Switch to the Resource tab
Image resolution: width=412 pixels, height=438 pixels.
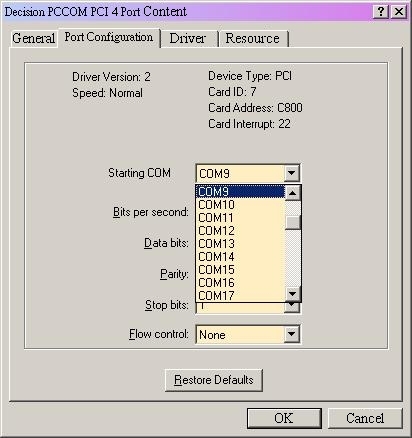(x=252, y=38)
